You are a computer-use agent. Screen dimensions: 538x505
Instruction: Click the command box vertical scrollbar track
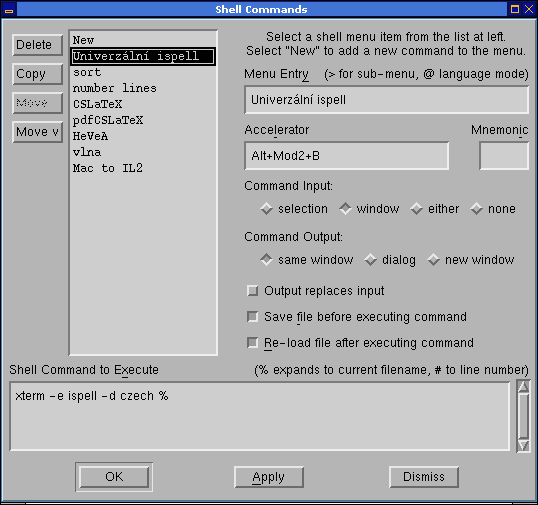(523, 416)
